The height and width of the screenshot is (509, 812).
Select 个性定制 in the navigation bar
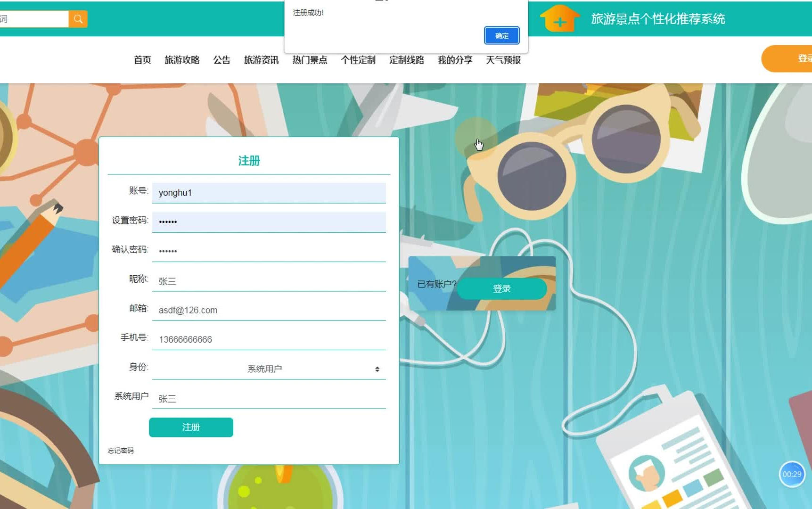coord(358,60)
